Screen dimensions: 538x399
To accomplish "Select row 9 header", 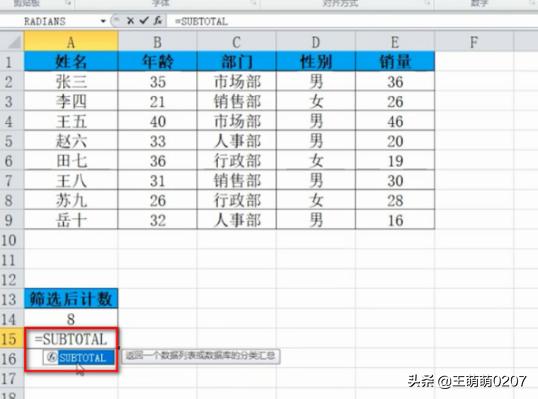I will pyautogui.click(x=12, y=220).
